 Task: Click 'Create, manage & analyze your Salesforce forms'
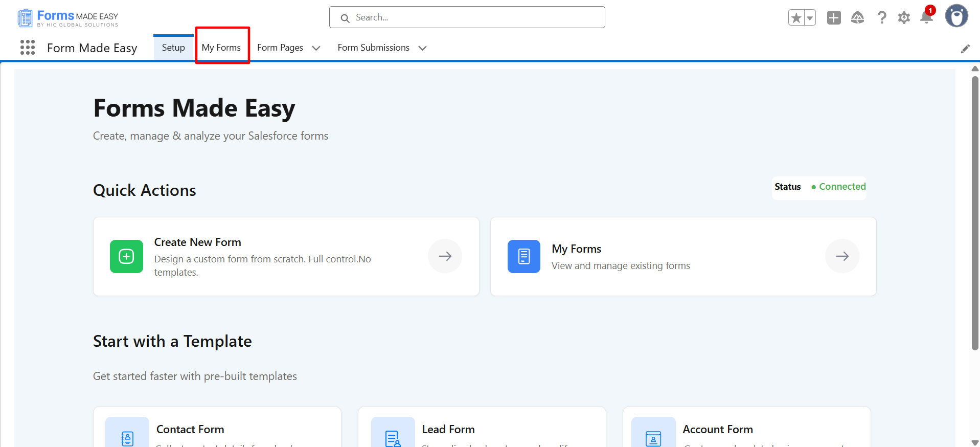211,136
